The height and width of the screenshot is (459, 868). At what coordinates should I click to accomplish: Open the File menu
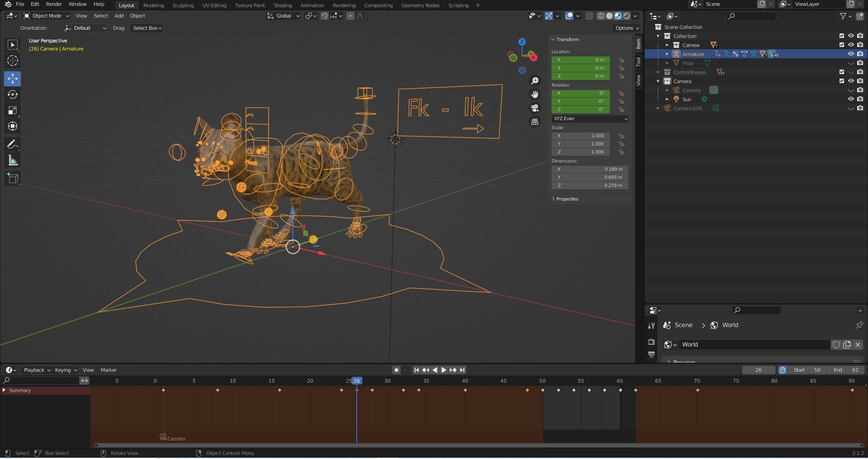pyautogui.click(x=20, y=5)
